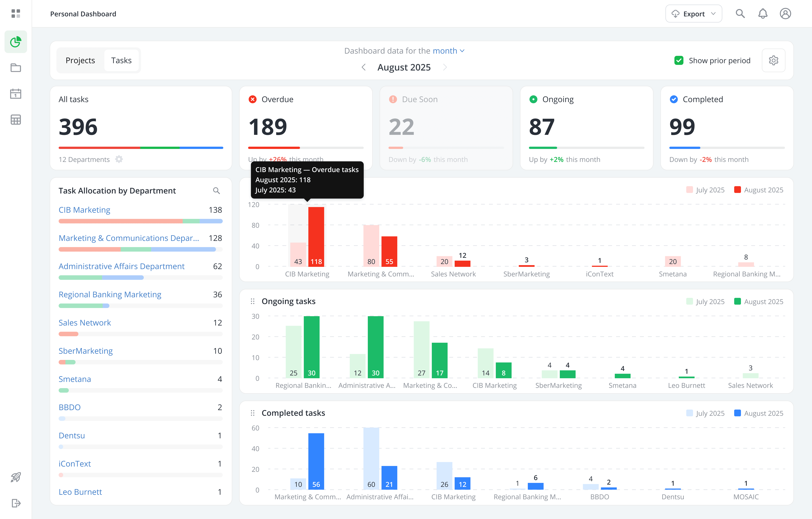The image size is (812, 519).
Task: Open the grid apps icon in sidebar
Action: 16,14
